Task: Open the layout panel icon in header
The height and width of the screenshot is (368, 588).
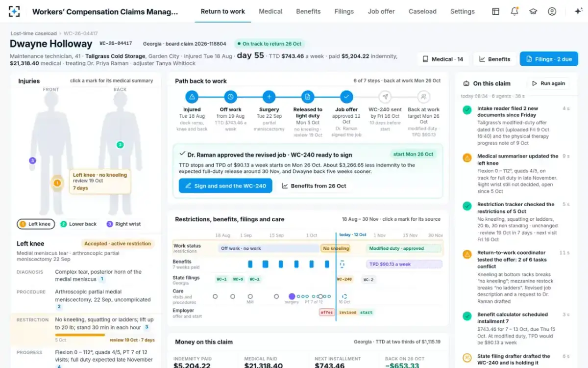Action: (x=496, y=11)
